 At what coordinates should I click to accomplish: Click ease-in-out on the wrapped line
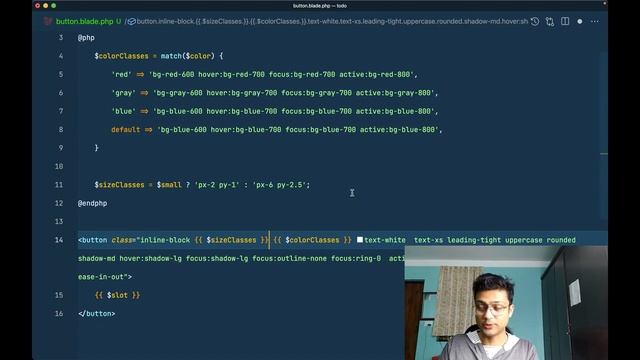(100, 277)
